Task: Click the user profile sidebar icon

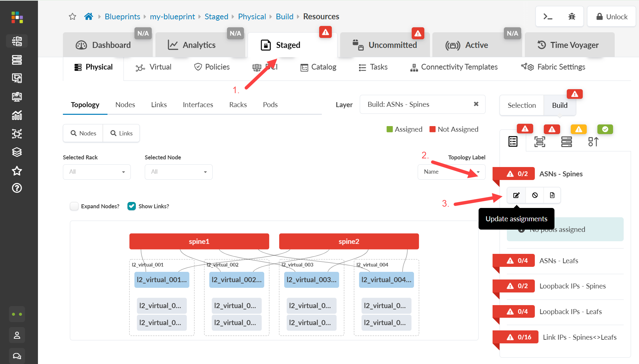Action: click(17, 335)
